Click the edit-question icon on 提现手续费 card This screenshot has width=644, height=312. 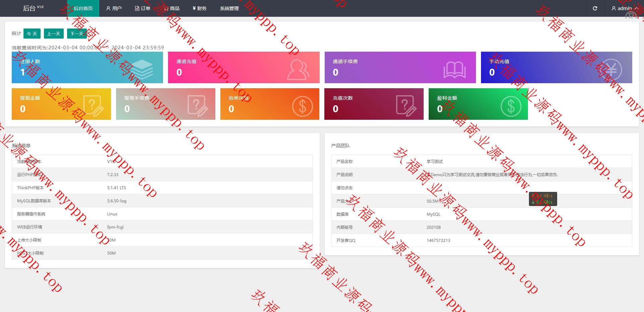coord(197,106)
